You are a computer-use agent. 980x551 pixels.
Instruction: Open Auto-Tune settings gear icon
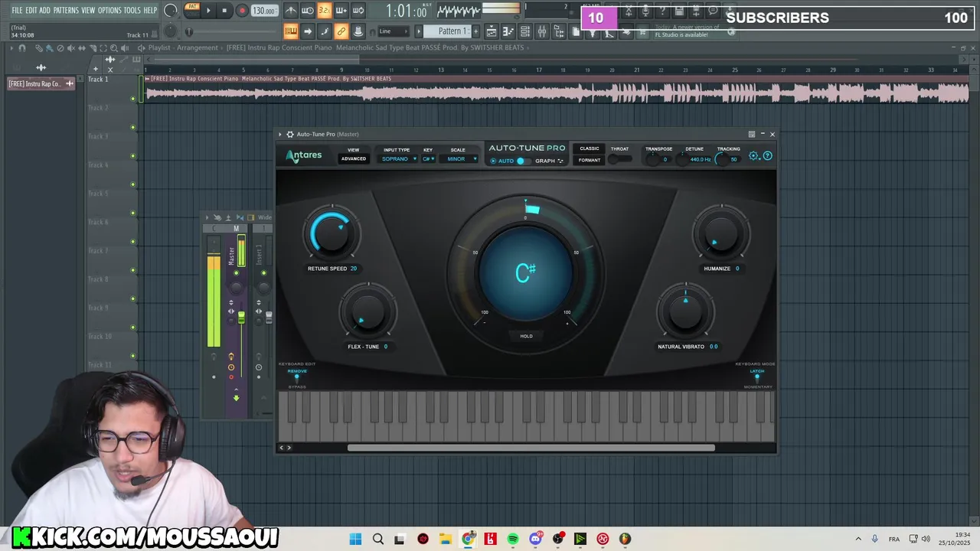[x=754, y=155]
